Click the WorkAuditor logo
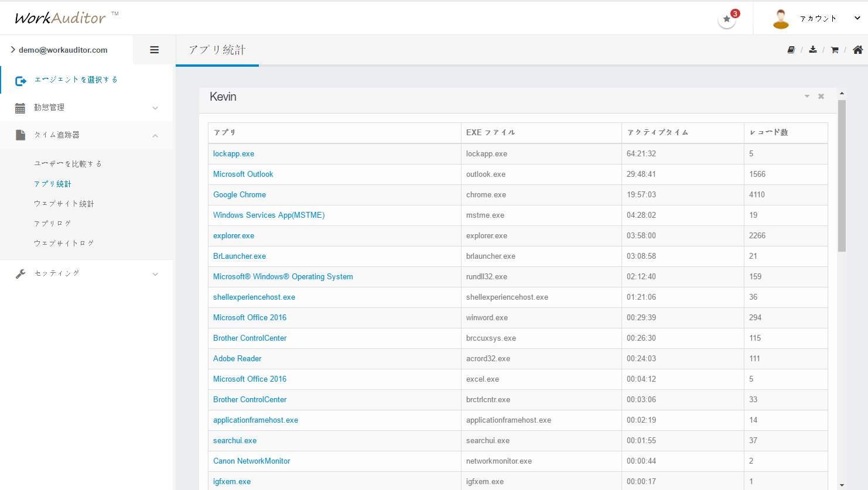Image resolution: width=868 pixels, height=490 pixels. click(66, 18)
